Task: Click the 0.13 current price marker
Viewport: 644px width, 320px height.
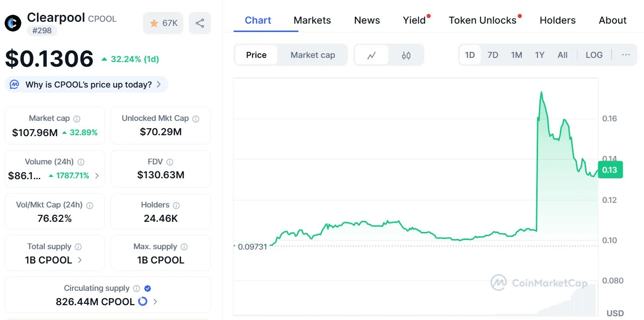Action: tap(610, 170)
